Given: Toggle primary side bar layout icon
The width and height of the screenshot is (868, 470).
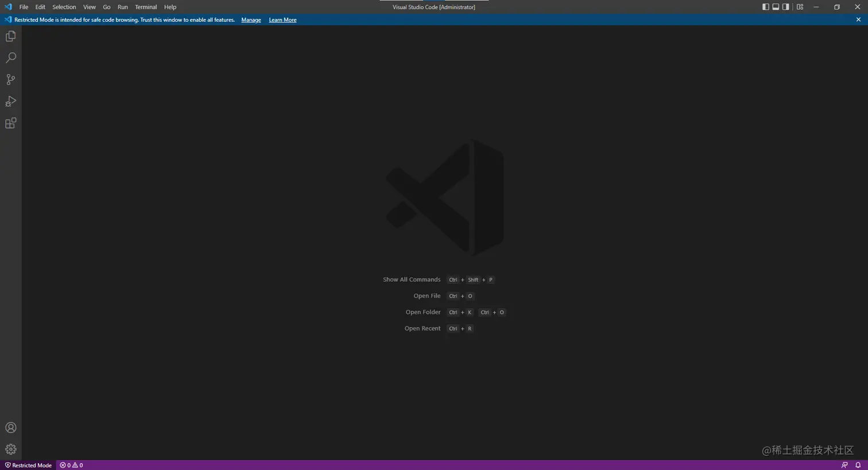Looking at the screenshot, I should point(765,7).
